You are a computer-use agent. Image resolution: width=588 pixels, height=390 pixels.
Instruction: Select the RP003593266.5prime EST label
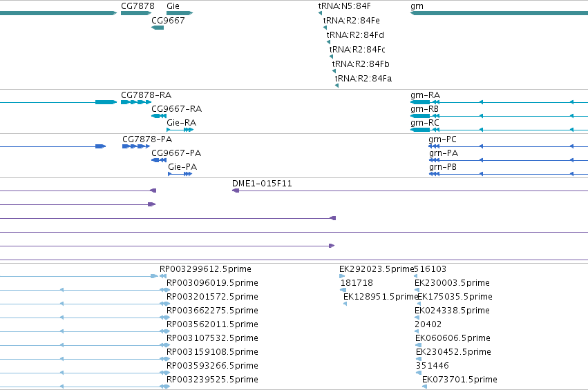212,366
